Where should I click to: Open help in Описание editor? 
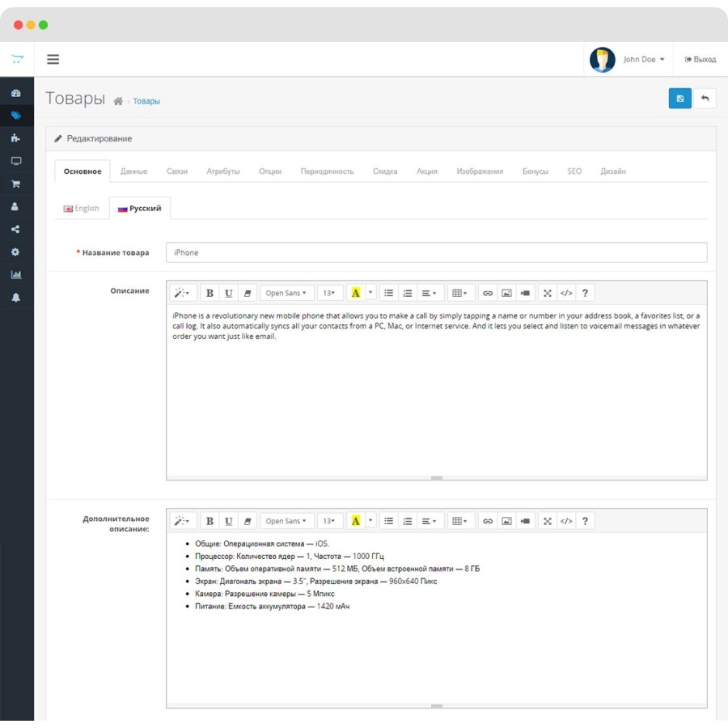tap(585, 293)
